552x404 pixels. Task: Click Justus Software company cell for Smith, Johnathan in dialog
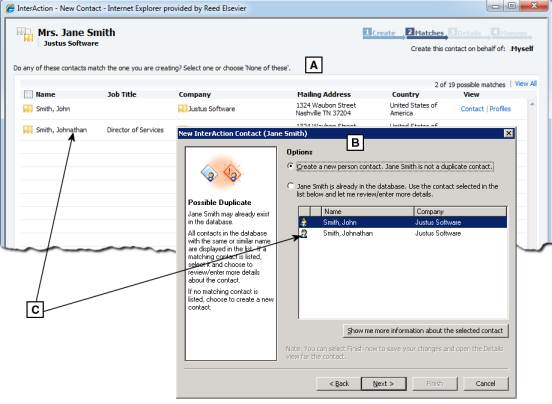[438, 233]
